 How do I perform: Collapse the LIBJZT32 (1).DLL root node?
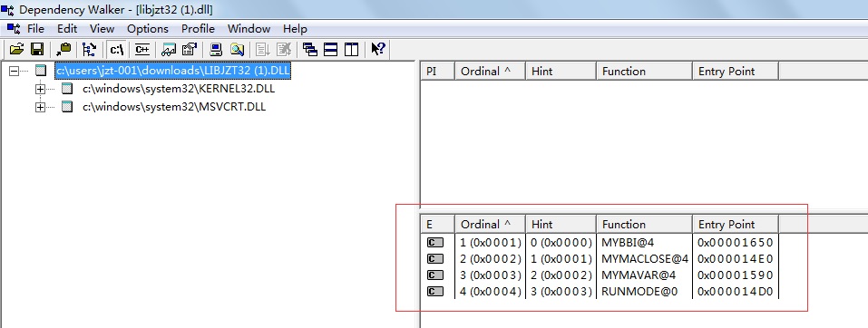[x=15, y=71]
